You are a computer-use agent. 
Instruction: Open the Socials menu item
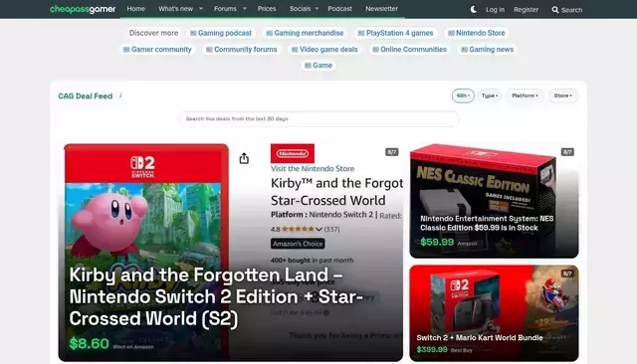(300, 9)
